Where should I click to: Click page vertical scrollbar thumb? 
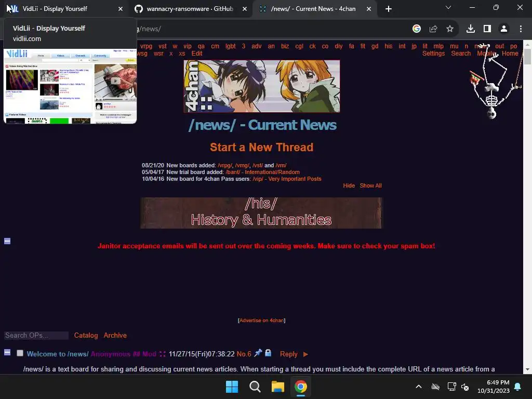point(527,56)
